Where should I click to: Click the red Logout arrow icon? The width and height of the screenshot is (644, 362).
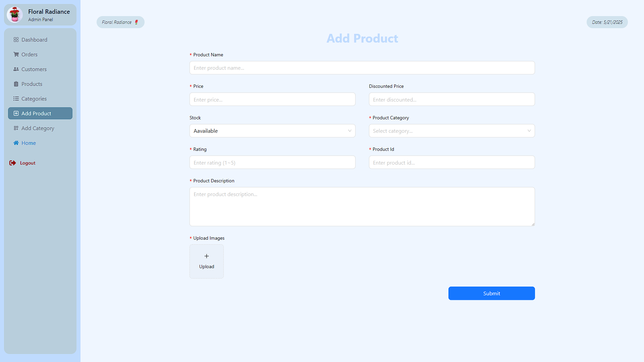pyautogui.click(x=13, y=163)
